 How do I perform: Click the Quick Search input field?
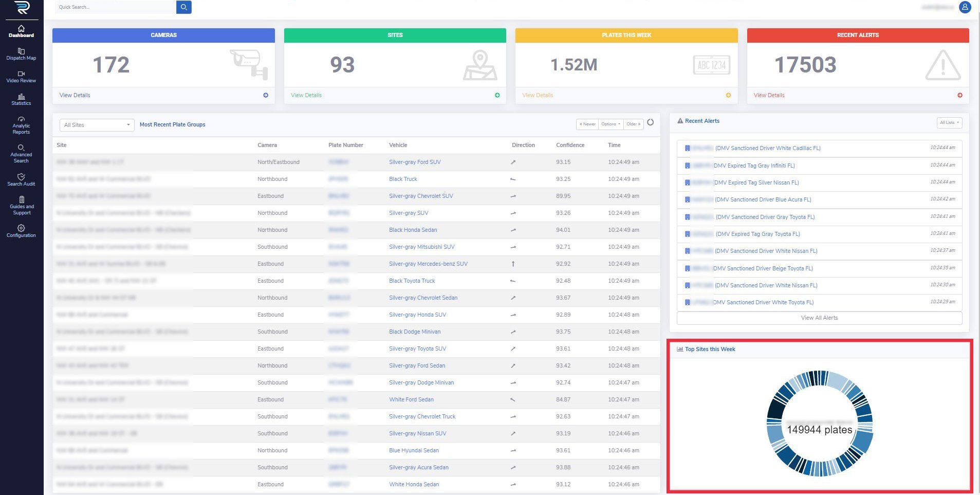(116, 7)
